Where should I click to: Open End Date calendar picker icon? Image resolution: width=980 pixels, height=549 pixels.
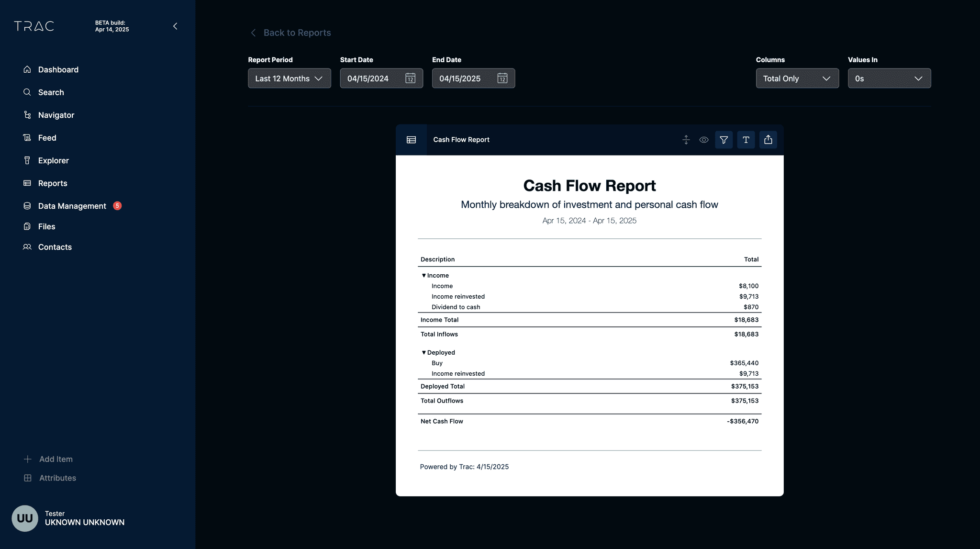coord(502,78)
